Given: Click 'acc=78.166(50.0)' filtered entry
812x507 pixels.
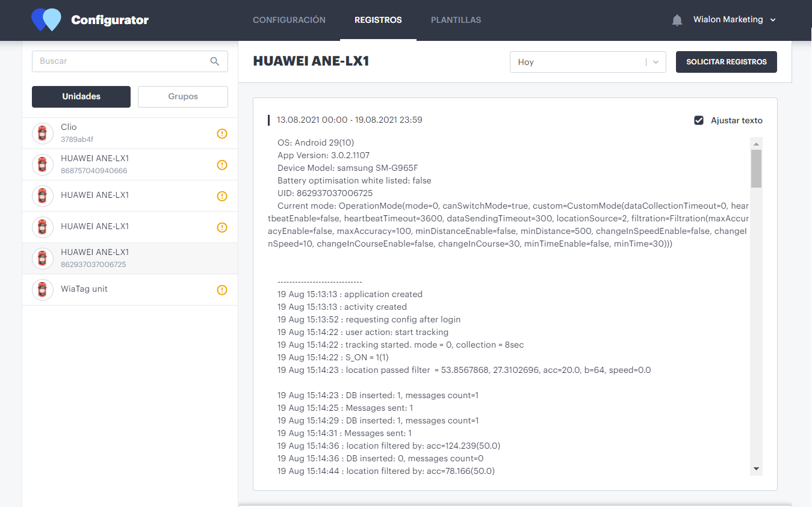Looking at the screenshot, I should [x=386, y=471].
